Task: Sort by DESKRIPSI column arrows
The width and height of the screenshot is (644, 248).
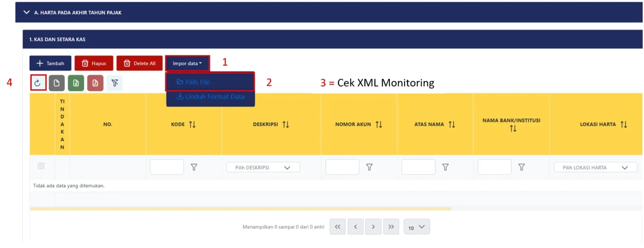Action: (x=286, y=124)
